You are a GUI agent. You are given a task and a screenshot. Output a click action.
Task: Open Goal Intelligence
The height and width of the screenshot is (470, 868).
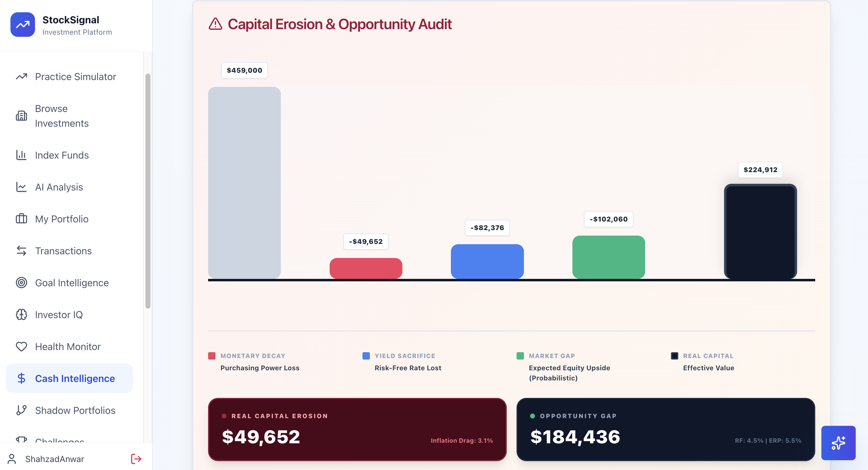coord(69,283)
